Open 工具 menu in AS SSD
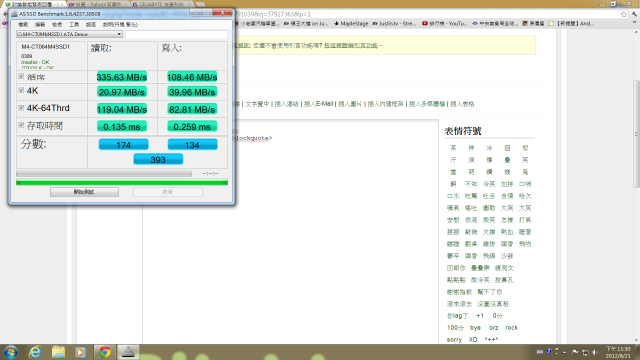640x360 pixels. [74, 24]
